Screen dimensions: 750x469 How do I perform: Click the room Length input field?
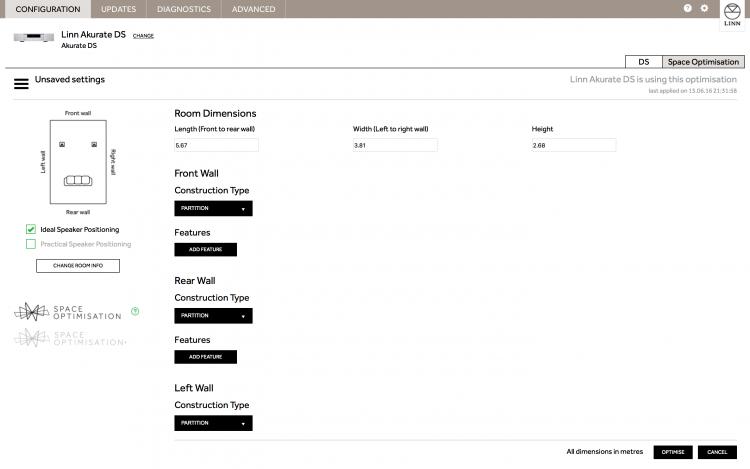[x=216, y=146]
